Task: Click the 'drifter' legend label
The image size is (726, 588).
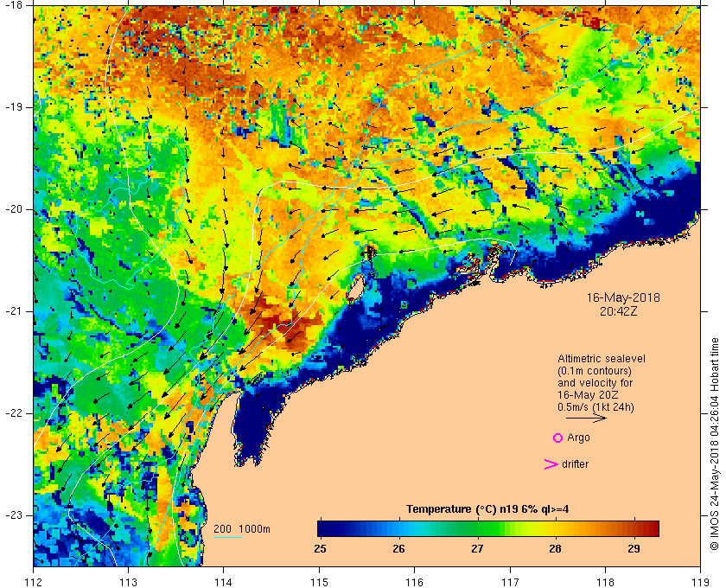Action: (575, 464)
